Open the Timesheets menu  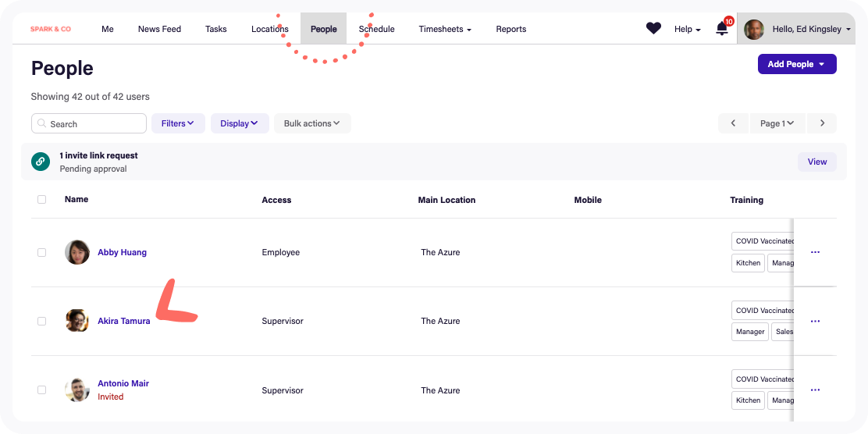coord(444,29)
